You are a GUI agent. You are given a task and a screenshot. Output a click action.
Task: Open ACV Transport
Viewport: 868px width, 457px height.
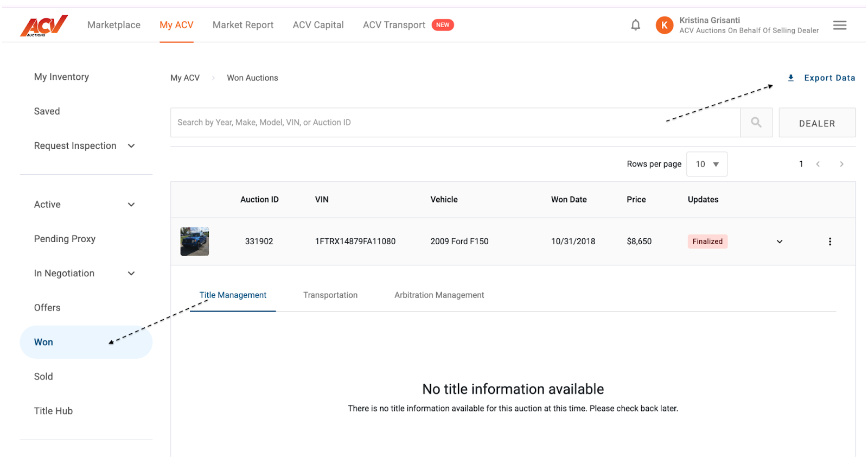(x=394, y=25)
